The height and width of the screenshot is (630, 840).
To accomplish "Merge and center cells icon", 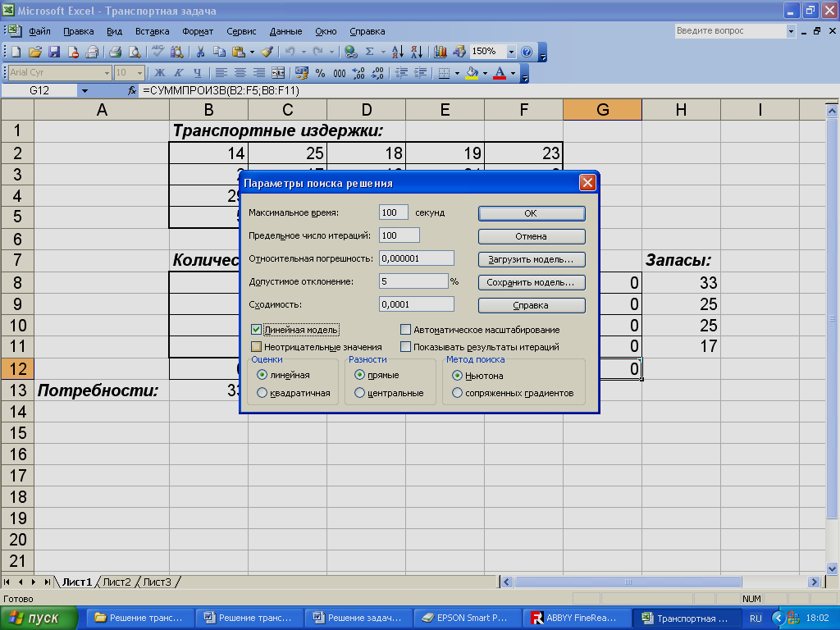I will [x=278, y=73].
